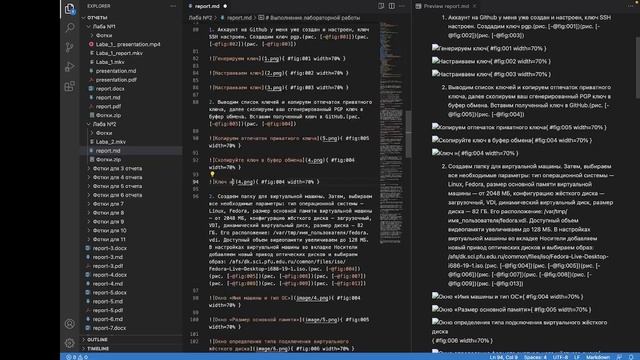Open the Explorer view in activity bar
Viewport: 640px width, 360px height.
[70, 9]
